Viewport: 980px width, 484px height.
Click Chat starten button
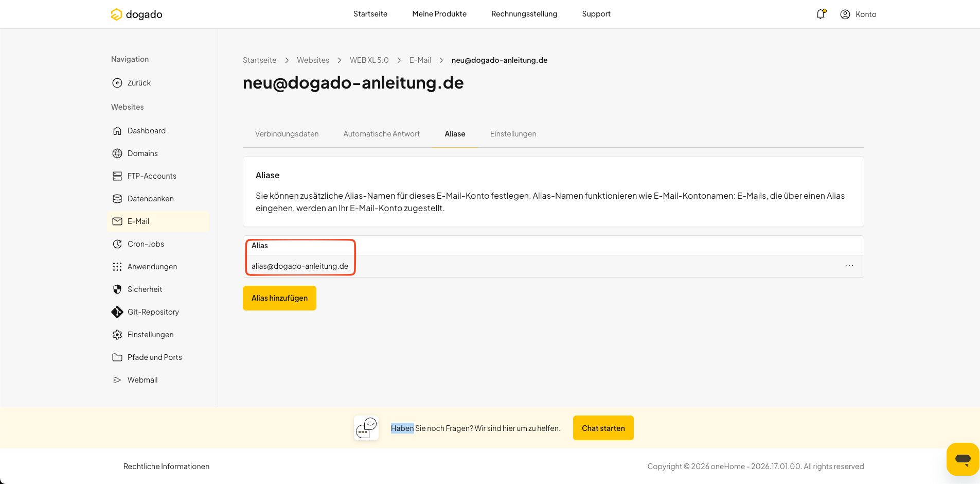click(x=603, y=428)
